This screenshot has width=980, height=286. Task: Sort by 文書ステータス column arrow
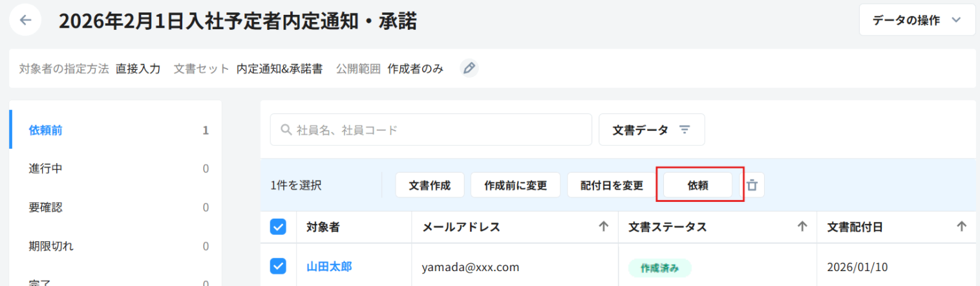[x=802, y=226]
